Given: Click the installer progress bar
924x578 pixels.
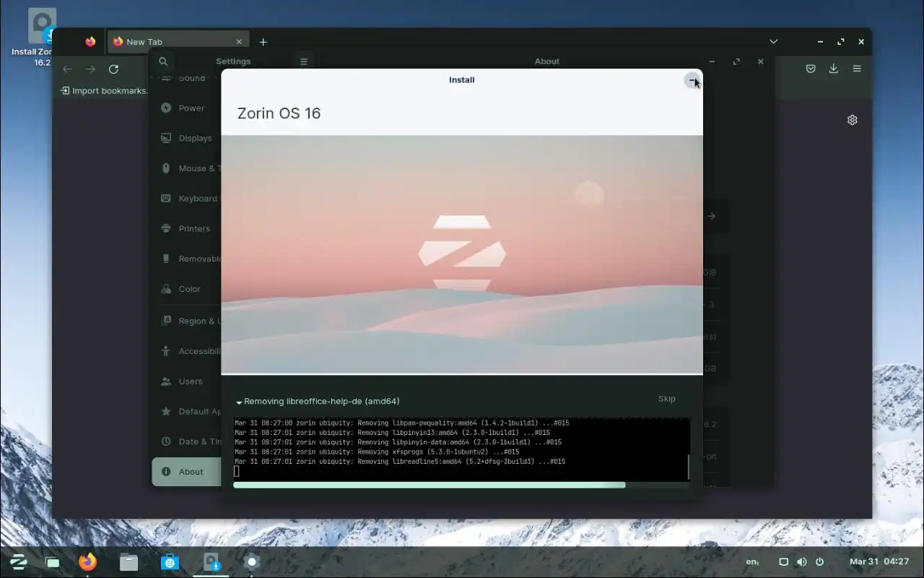Looking at the screenshot, I should pyautogui.click(x=461, y=486).
